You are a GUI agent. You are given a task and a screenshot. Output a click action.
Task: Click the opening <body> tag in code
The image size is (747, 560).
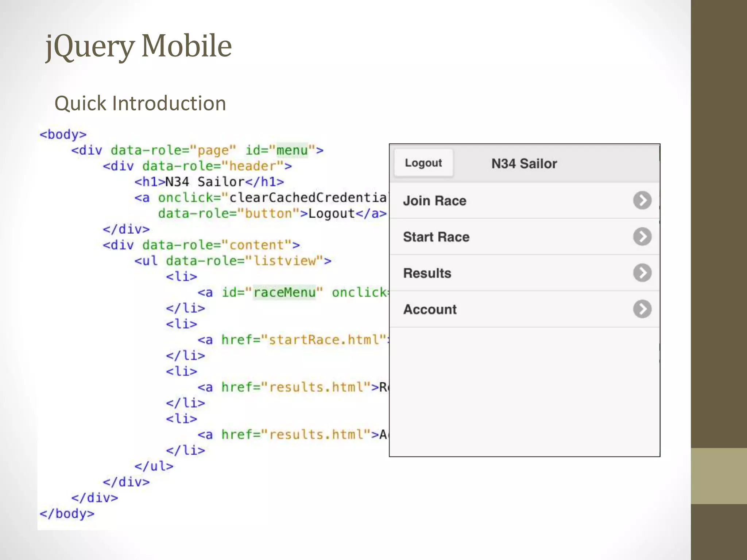(x=63, y=135)
